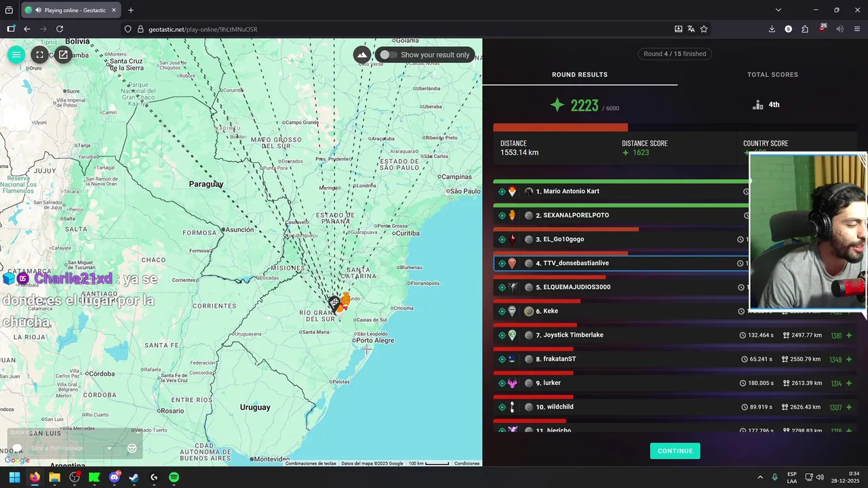868x488 pixels.
Task: Toggle the eye icon for lurker
Action: tap(502, 383)
